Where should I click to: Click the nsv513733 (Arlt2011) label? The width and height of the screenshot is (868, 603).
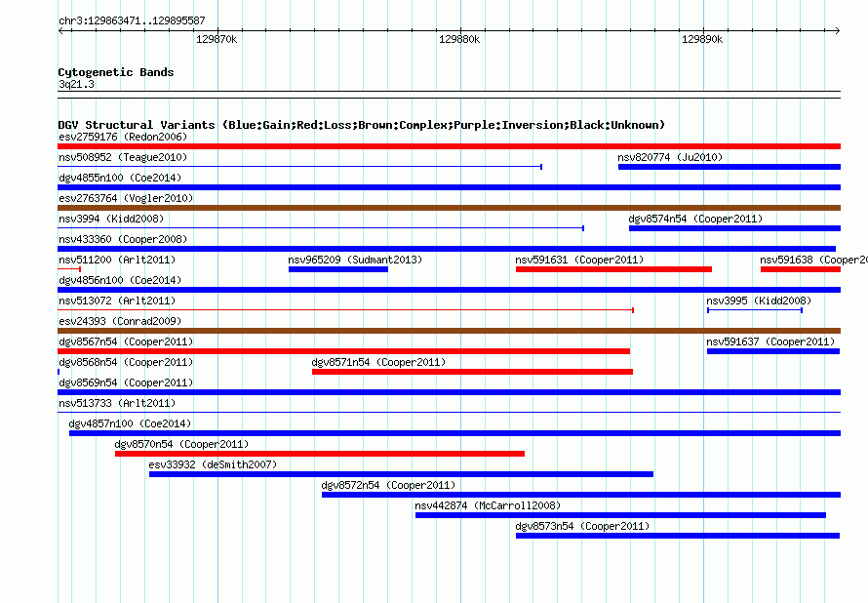point(117,403)
